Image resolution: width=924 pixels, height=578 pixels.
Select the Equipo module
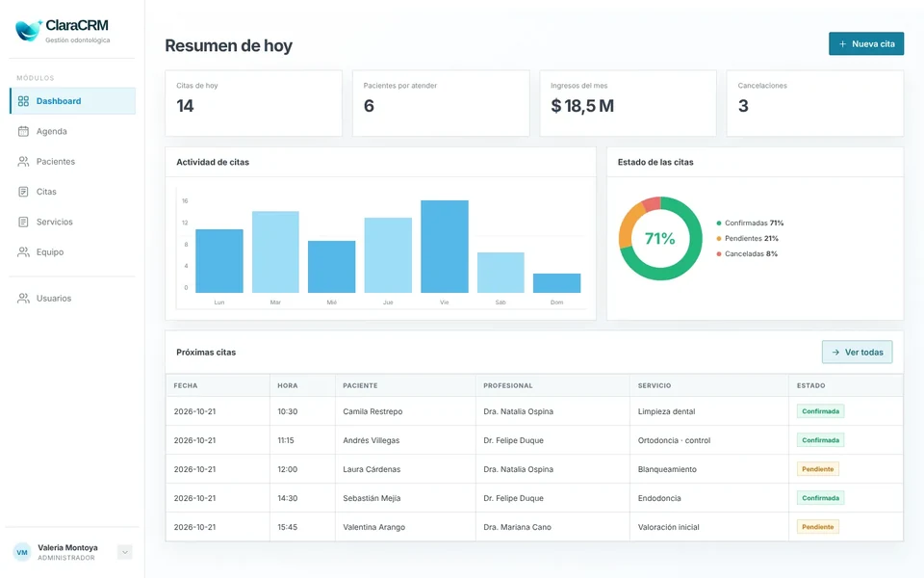72,251
